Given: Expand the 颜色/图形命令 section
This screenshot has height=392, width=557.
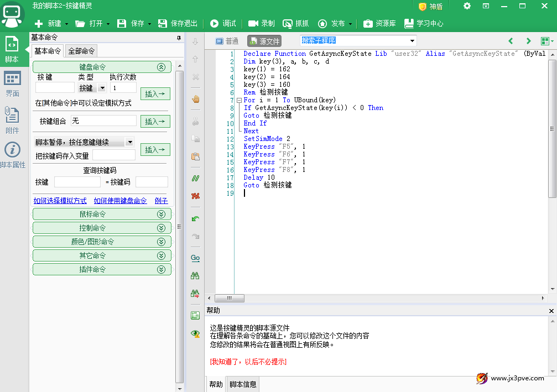Looking at the screenshot, I should [x=162, y=242].
